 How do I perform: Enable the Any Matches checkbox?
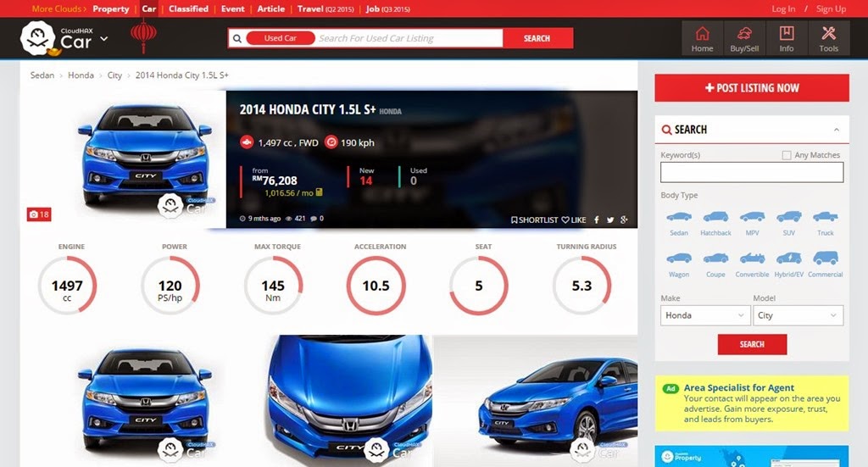click(786, 155)
